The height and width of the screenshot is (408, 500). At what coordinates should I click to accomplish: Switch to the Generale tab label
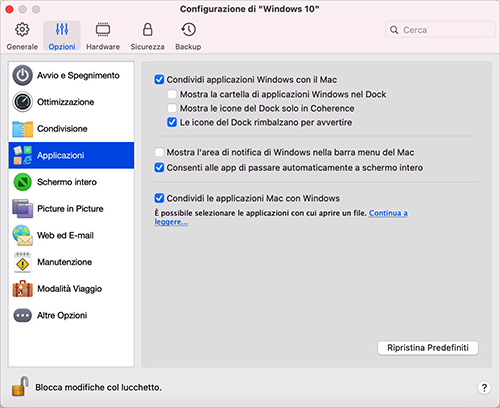point(22,47)
